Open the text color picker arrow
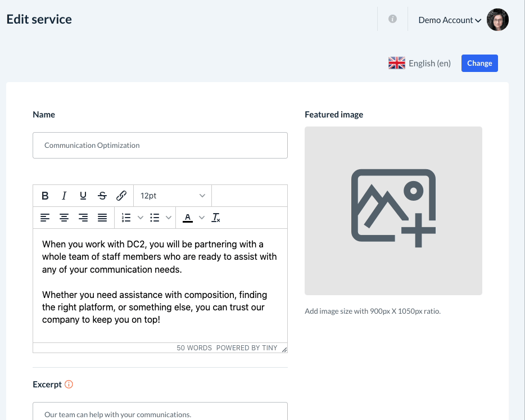Viewport: 525px width, 420px height. [x=202, y=218]
